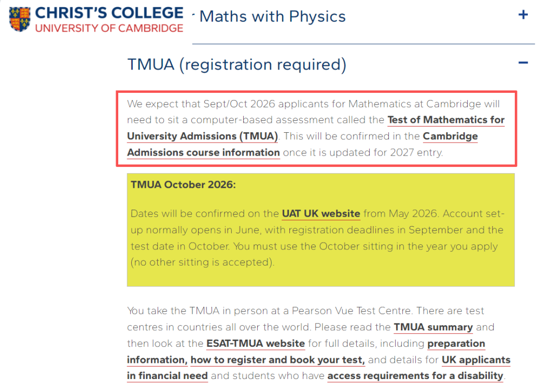
Task: Click how to register and book your test
Action: pos(277,360)
